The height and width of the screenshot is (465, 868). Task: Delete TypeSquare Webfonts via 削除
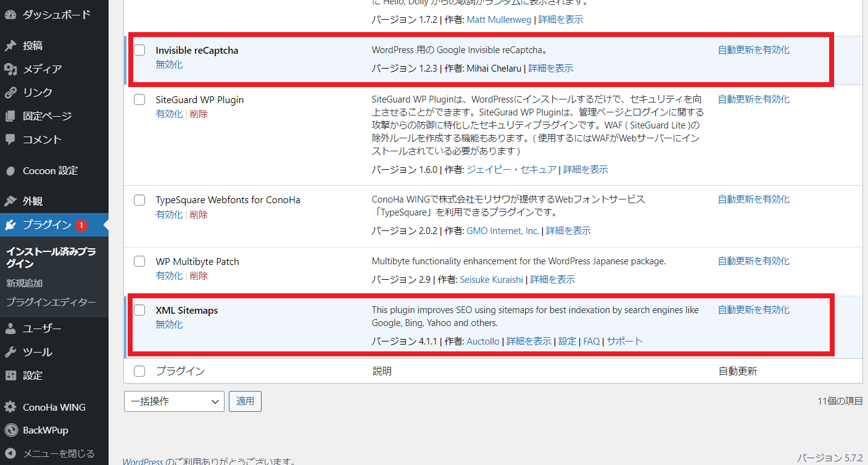pyautogui.click(x=199, y=215)
